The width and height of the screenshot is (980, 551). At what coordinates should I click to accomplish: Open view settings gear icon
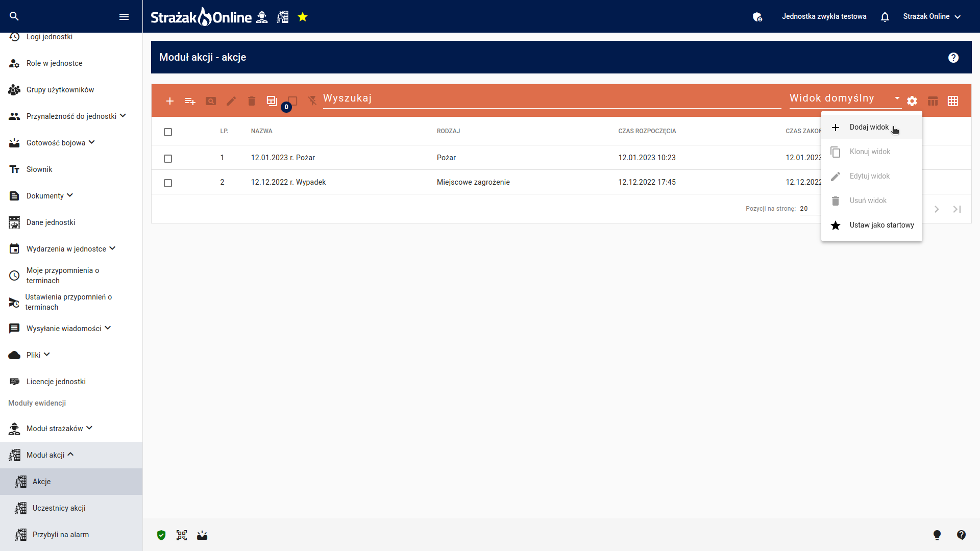tap(912, 101)
